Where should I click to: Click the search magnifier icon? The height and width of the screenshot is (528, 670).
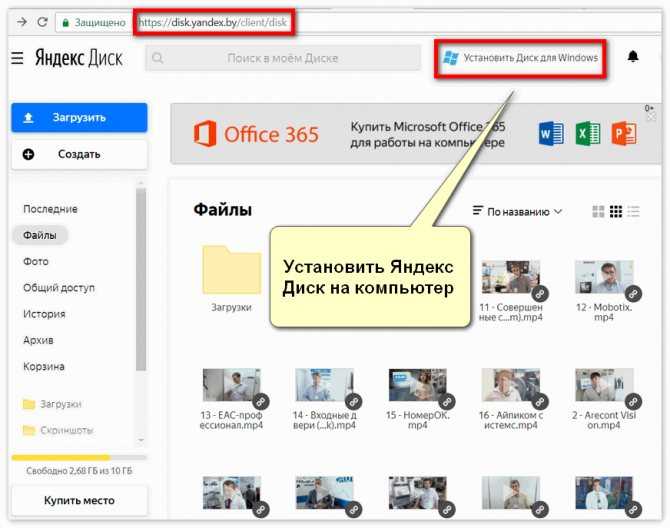click(157, 58)
